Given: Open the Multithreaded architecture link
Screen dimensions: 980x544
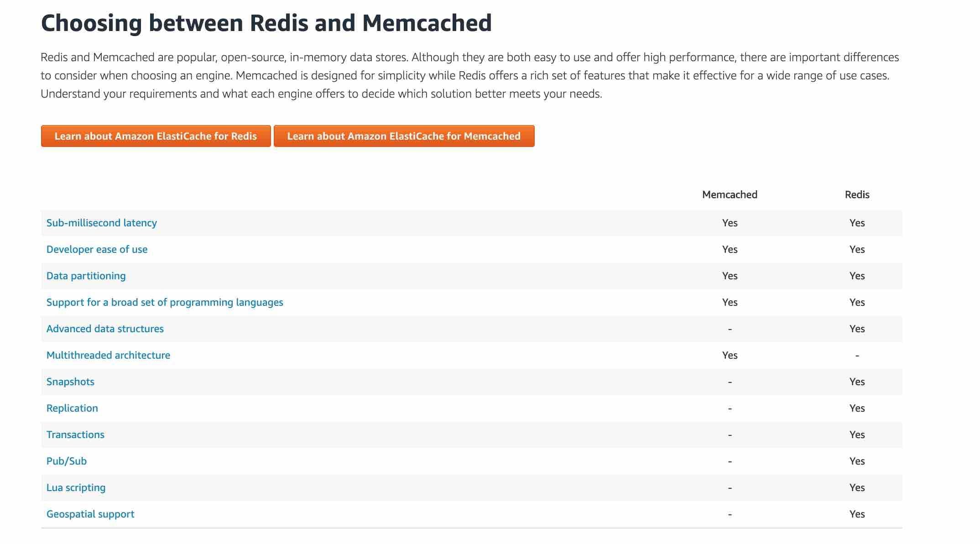Looking at the screenshot, I should click(109, 355).
